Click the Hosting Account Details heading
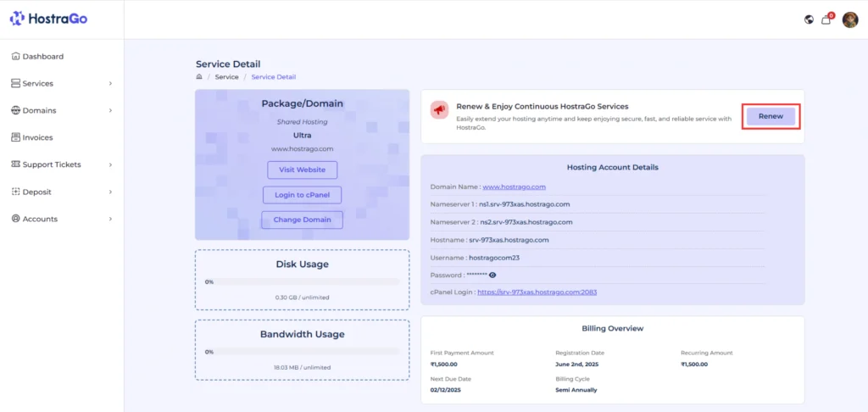This screenshot has width=868, height=412. [x=612, y=167]
